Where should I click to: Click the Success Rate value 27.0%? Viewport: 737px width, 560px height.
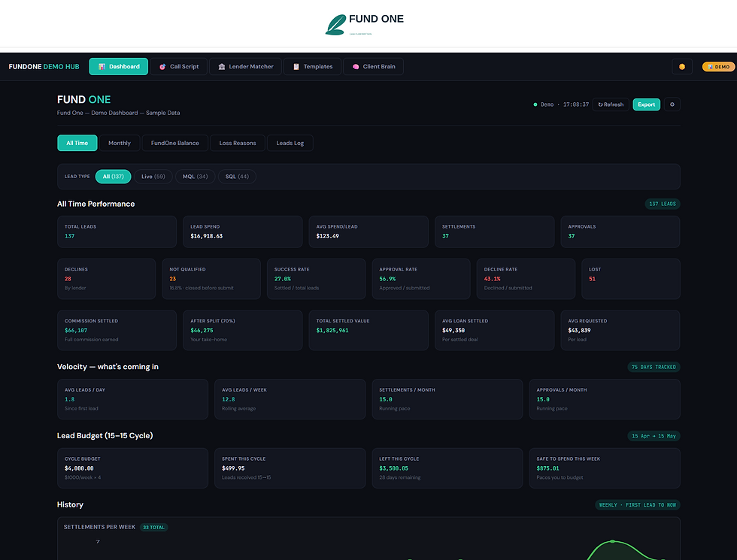(x=283, y=279)
